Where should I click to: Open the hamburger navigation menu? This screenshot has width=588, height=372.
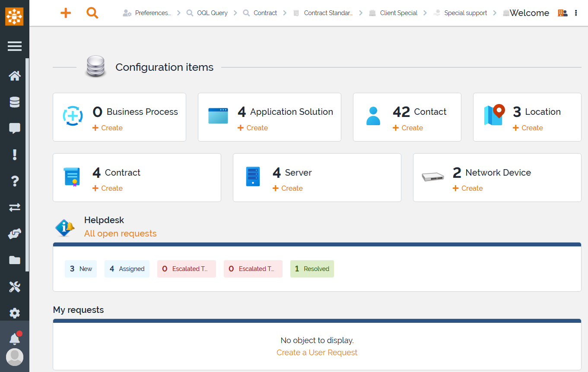(x=15, y=46)
